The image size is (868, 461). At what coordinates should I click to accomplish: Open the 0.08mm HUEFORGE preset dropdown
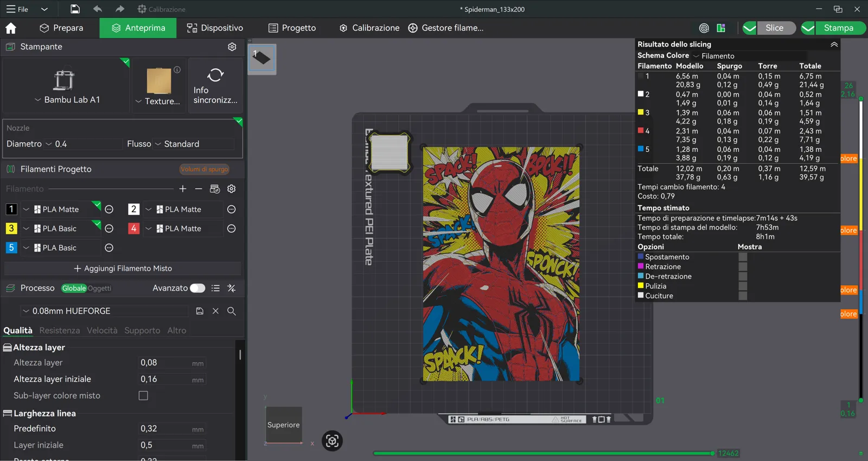105,311
